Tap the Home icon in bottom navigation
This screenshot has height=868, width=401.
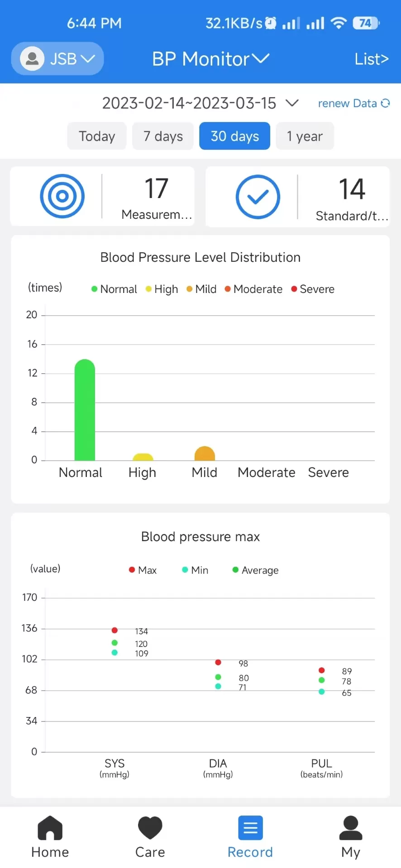tap(50, 827)
